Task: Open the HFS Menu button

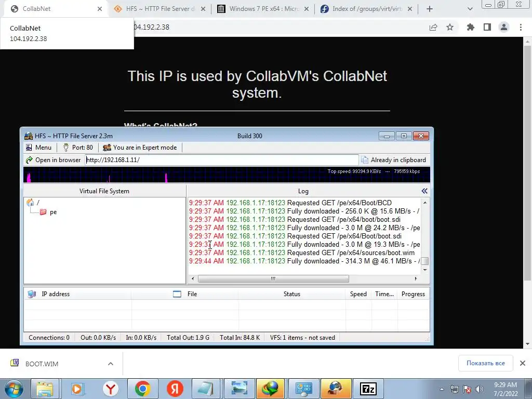Action: coord(38,147)
